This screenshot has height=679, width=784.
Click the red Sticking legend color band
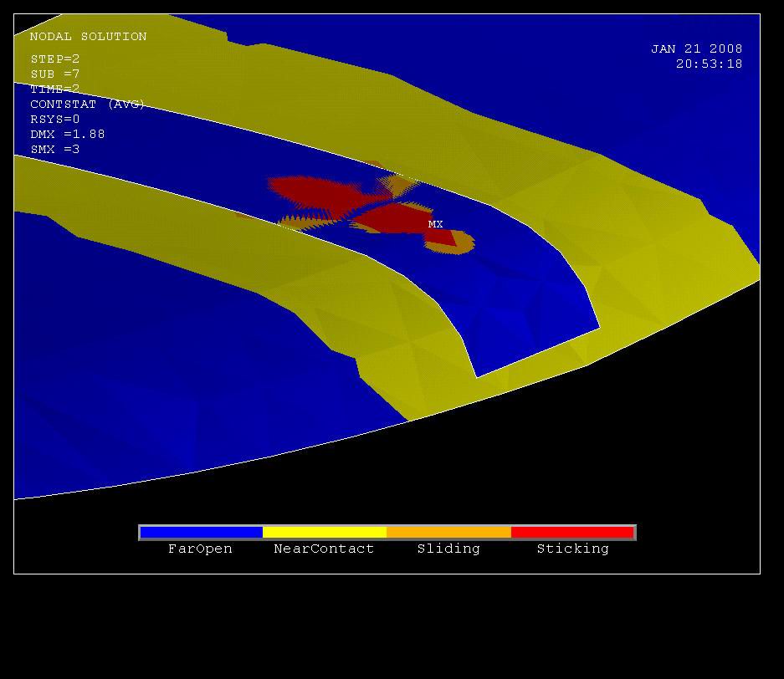click(x=572, y=532)
